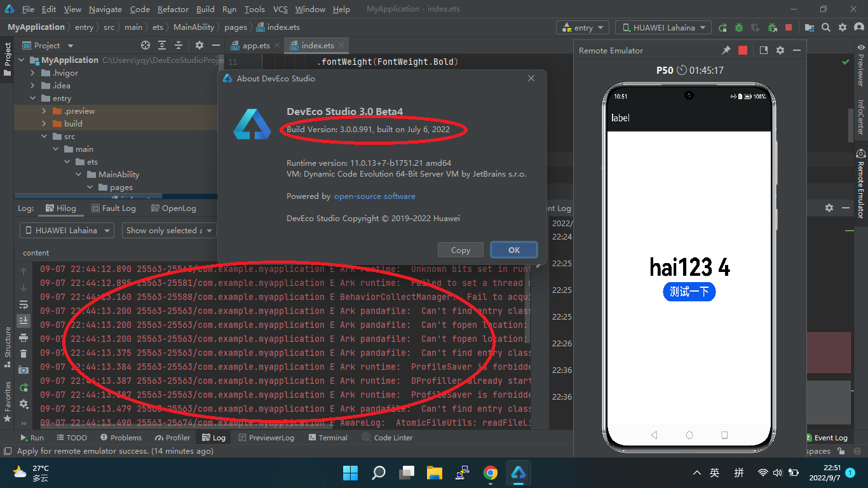Expand the .preview folder
Viewport: 868px width, 488px height.
pos(44,111)
